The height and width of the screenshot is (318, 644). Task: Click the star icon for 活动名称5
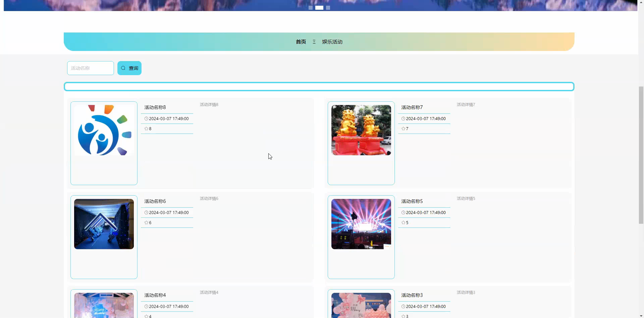[x=403, y=223]
